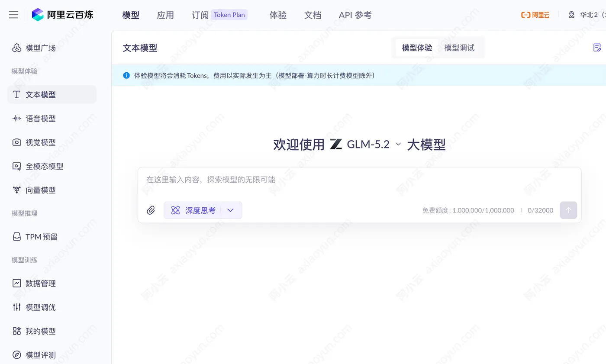Click the 体验模型将会消耗 Tokens notice text

(255, 76)
